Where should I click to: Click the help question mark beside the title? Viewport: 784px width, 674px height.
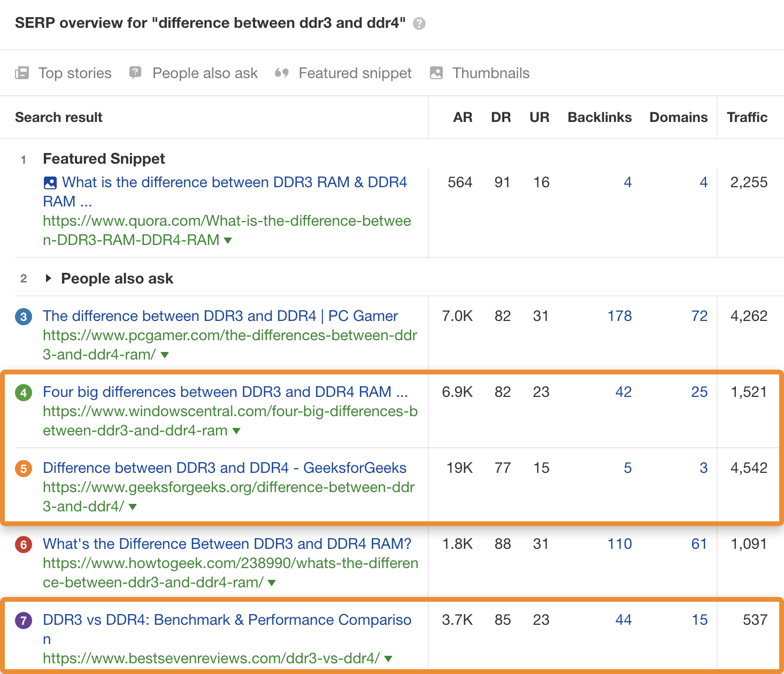tap(419, 23)
